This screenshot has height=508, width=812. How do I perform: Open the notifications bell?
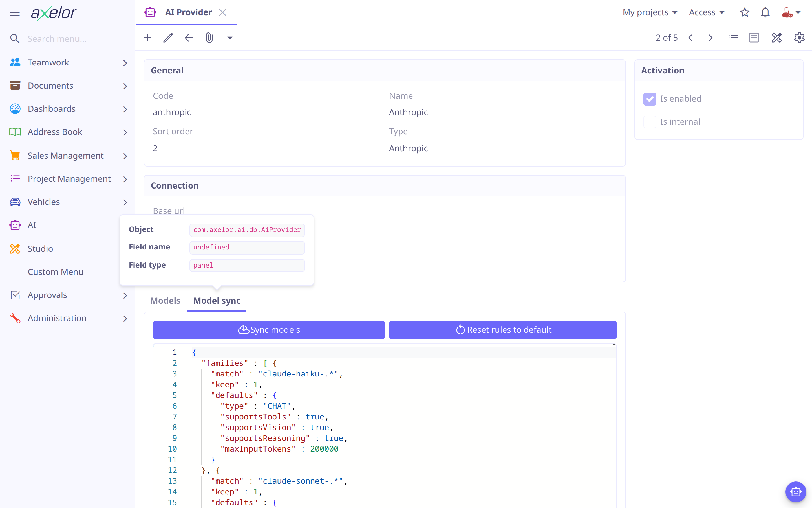(765, 12)
